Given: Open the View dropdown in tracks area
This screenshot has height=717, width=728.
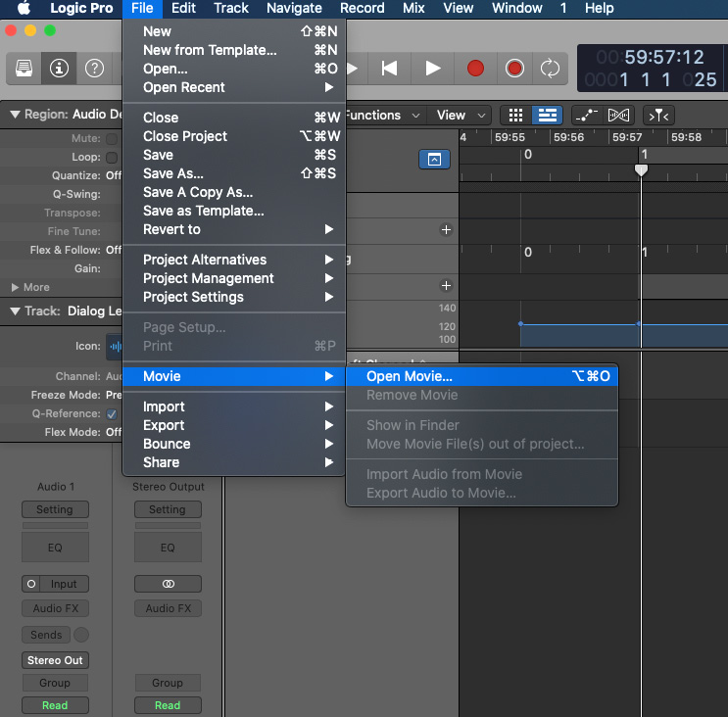Looking at the screenshot, I should [461, 115].
